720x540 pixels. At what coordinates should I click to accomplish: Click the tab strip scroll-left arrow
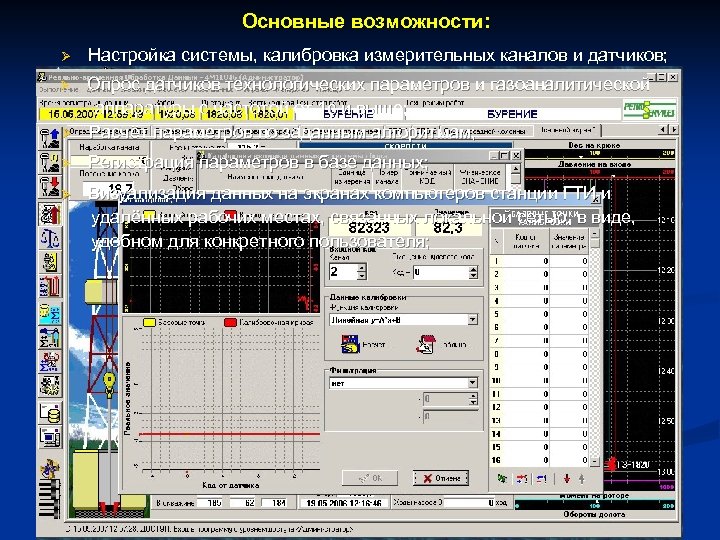tap(663, 130)
